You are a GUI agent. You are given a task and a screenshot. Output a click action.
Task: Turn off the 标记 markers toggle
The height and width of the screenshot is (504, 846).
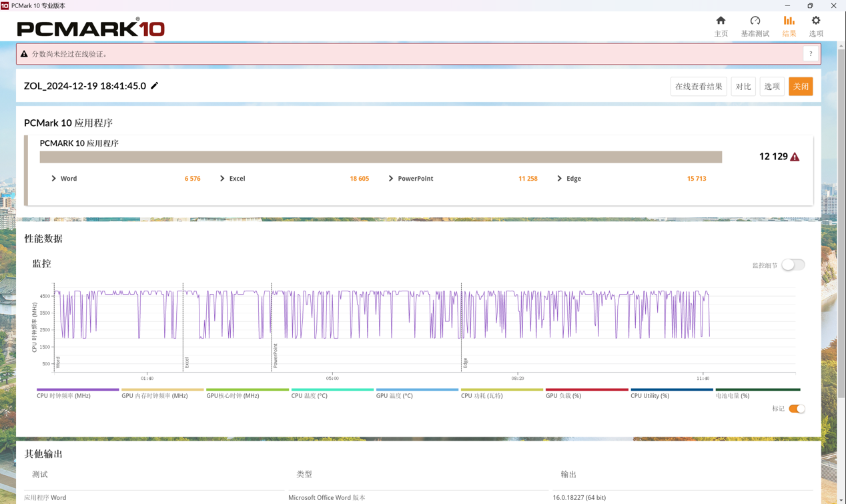[x=797, y=409]
